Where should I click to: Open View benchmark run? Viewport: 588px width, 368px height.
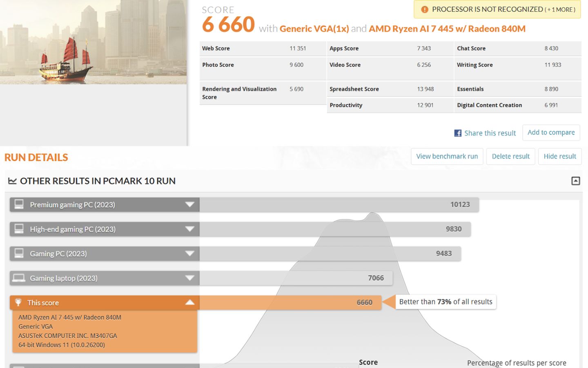click(x=447, y=156)
